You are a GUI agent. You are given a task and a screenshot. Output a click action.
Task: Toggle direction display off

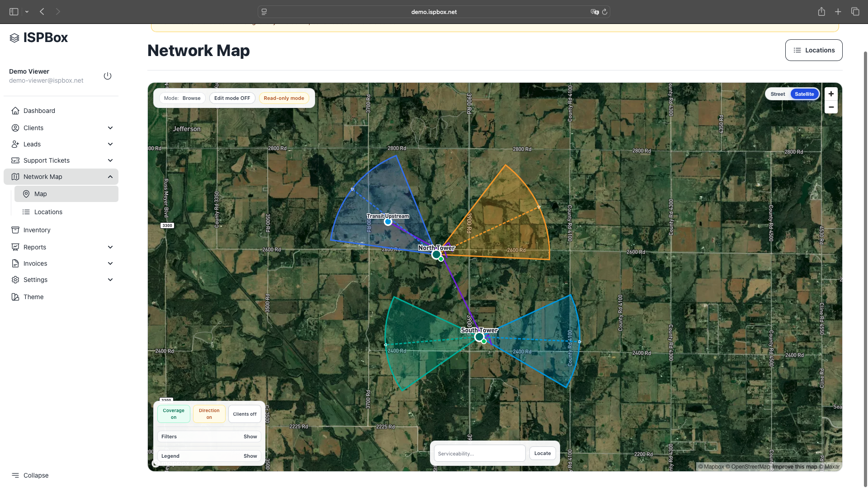208,413
